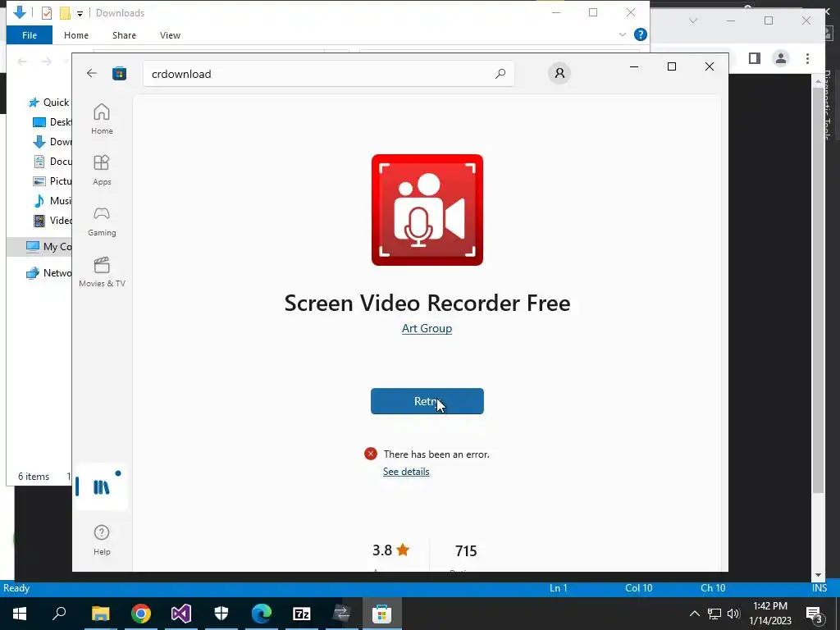840x630 pixels.
Task: Open Art Group publisher link
Action: 427,328
